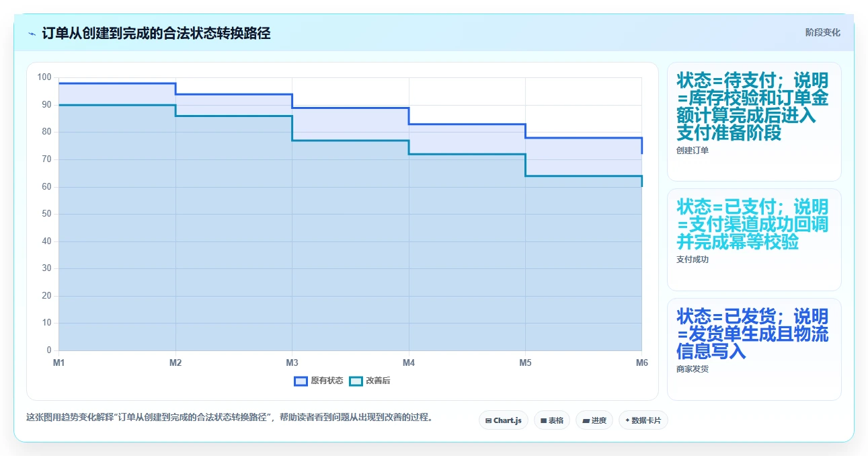Select the 数据卡片 chip
This screenshot has width=868, height=456.
pyautogui.click(x=643, y=420)
